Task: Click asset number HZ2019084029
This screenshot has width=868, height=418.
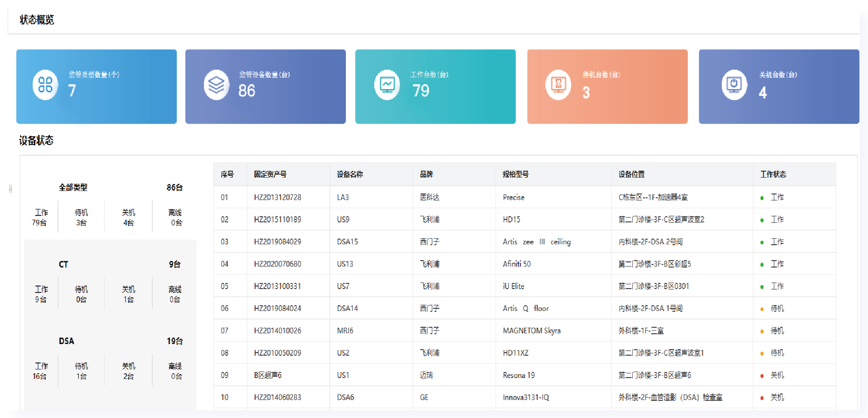Action: pos(277,242)
